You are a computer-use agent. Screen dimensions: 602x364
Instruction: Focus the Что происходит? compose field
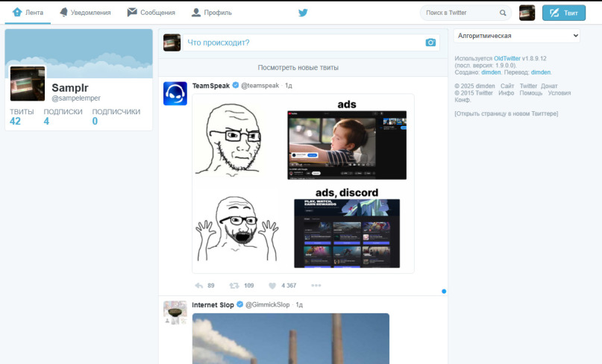302,43
